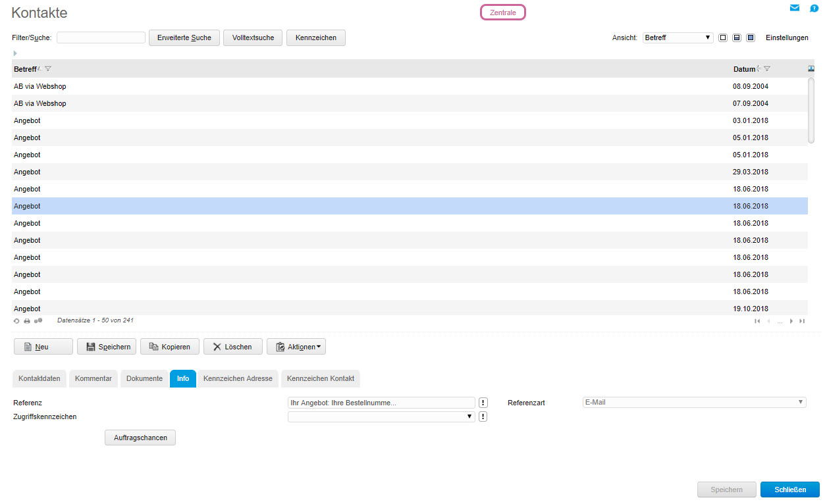Click the blue help icon
Image resolution: width=827 pixels, height=504 pixels.
[x=814, y=9]
